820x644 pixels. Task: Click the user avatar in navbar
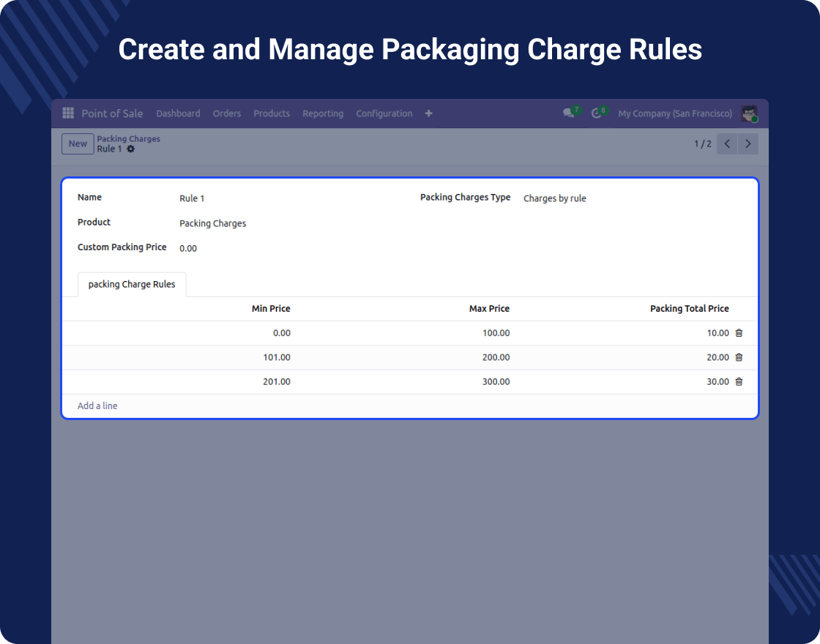pyautogui.click(x=748, y=113)
